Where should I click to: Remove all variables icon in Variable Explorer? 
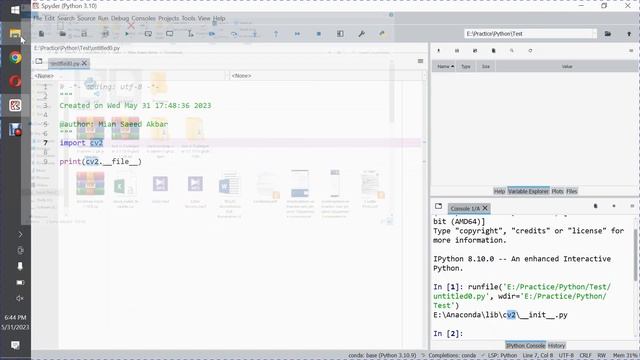pyautogui.click(x=493, y=51)
